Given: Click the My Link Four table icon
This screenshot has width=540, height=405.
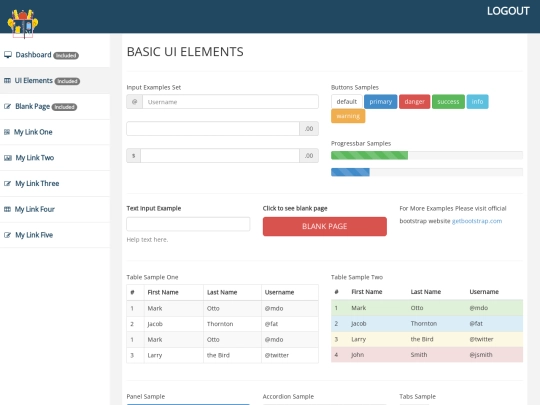Looking at the screenshot, I should pyautogui.click(x=7, y=209).
